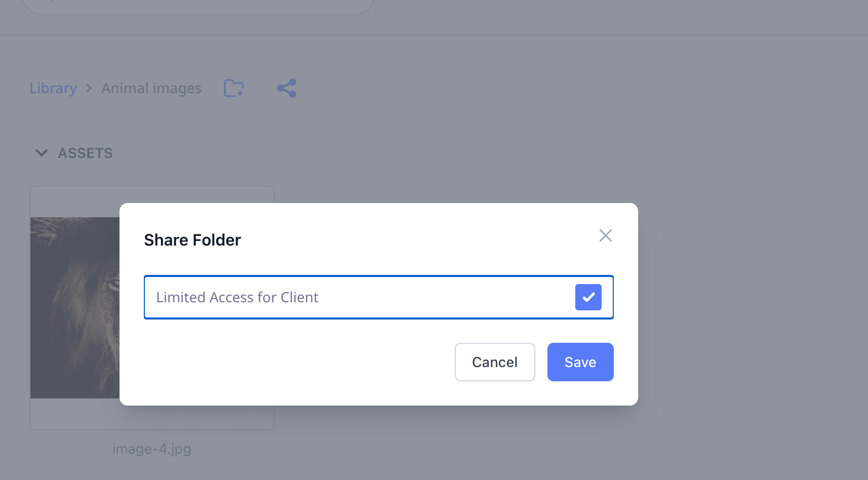Viewport: 868px width, 480px height.
Task: Select the lion image thumbnail
Action: pyautogui.click(x=75, y=308)
